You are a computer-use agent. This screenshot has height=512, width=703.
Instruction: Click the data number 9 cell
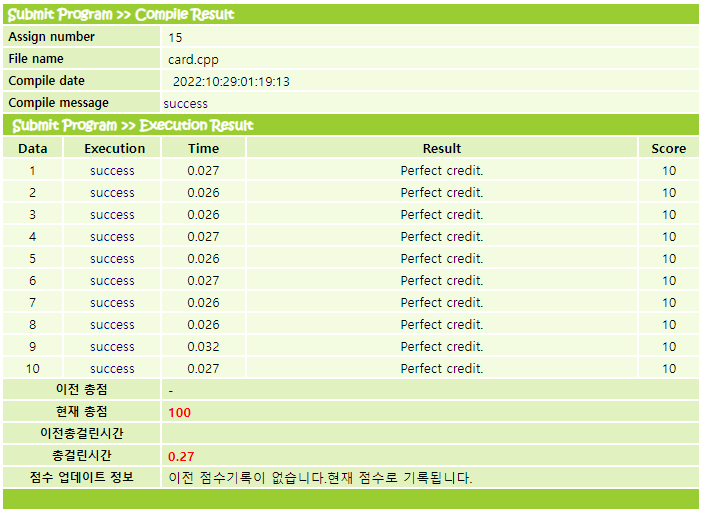(33, 347)
